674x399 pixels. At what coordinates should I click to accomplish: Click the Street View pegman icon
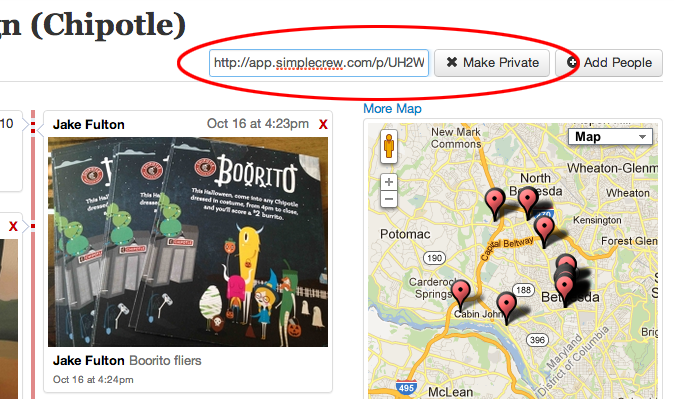389,146
